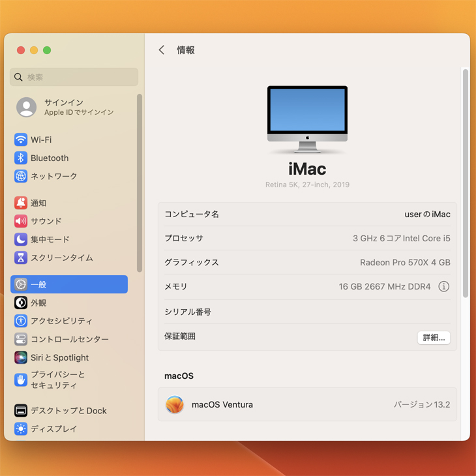Click the 通知 bell icon
The image size is (476, 476).
[21, 203]
